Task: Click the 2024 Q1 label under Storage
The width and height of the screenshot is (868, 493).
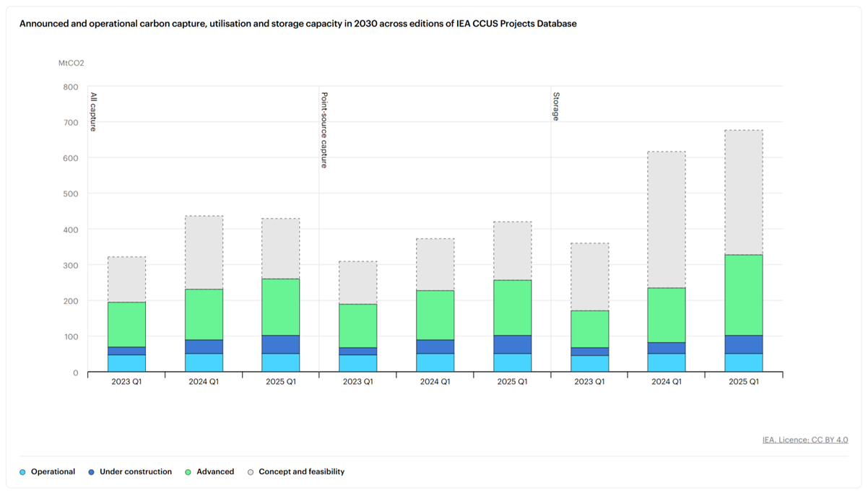Action: coord(667,382)
